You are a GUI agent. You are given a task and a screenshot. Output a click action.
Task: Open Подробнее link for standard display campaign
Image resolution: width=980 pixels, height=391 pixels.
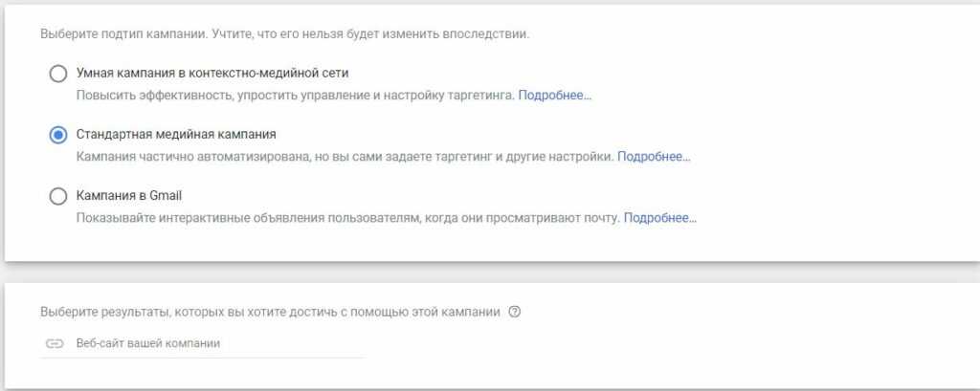pyautogui.click(x=654, y=157)
